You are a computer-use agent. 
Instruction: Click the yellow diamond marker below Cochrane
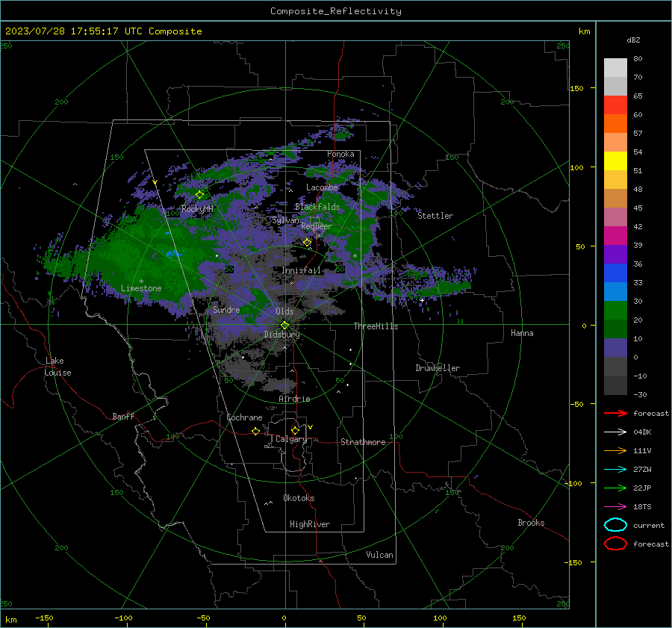click(256, 431)
